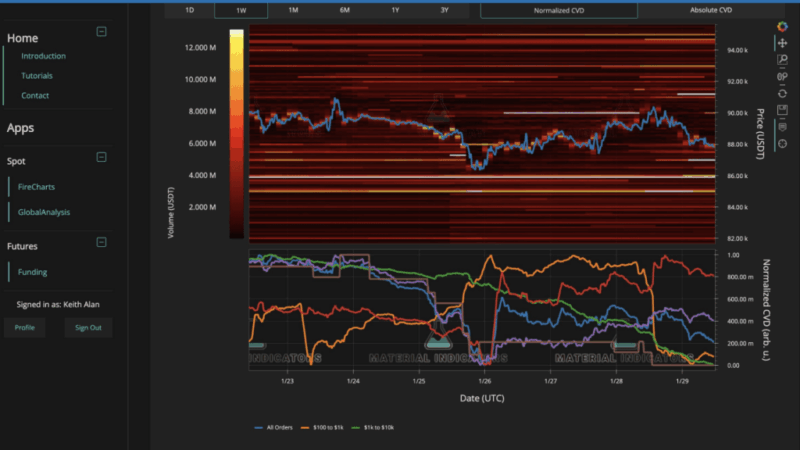Viewport: 800px width, 450px height.
Task: Click the Home heading in sidebar
Action: (22, 38)
